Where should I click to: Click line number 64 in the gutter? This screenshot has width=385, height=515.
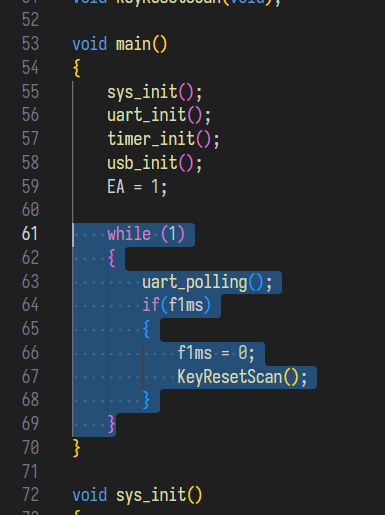(30, 305)
